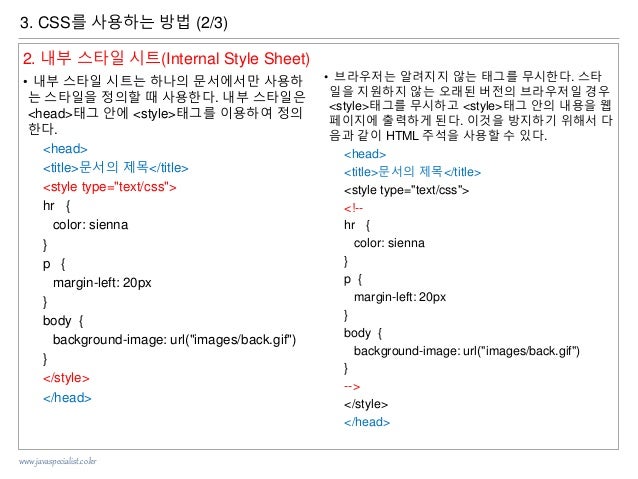Click the blue </head> tag in right column
Image resolution: width=638 pixels, height=479 pixels.
coord(367,422)
